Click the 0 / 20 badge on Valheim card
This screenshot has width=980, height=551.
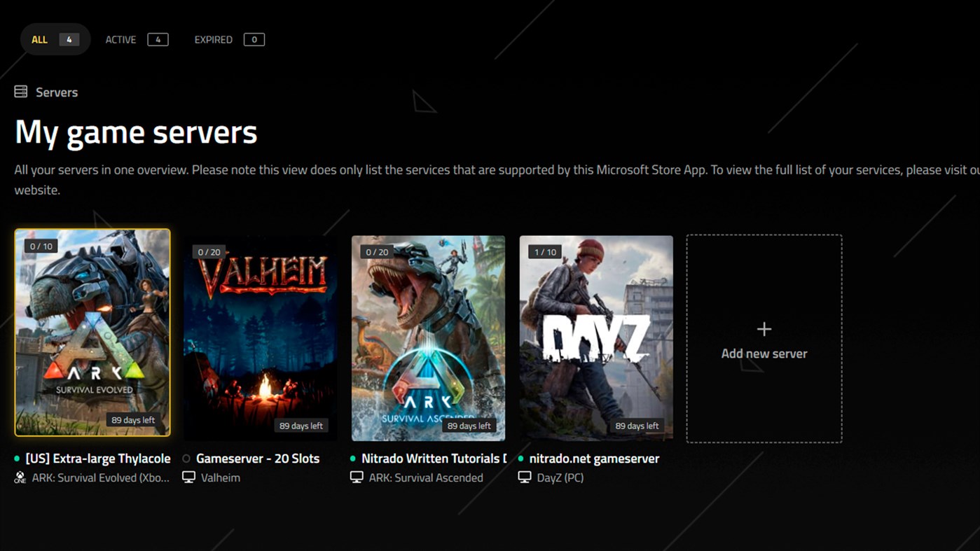pyautogui.click(x=209, y=252)
